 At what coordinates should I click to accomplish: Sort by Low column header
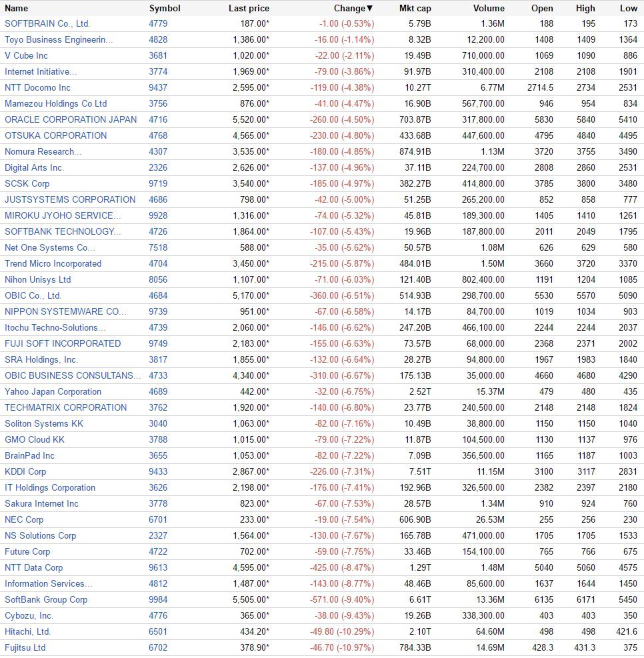(629, 9)
